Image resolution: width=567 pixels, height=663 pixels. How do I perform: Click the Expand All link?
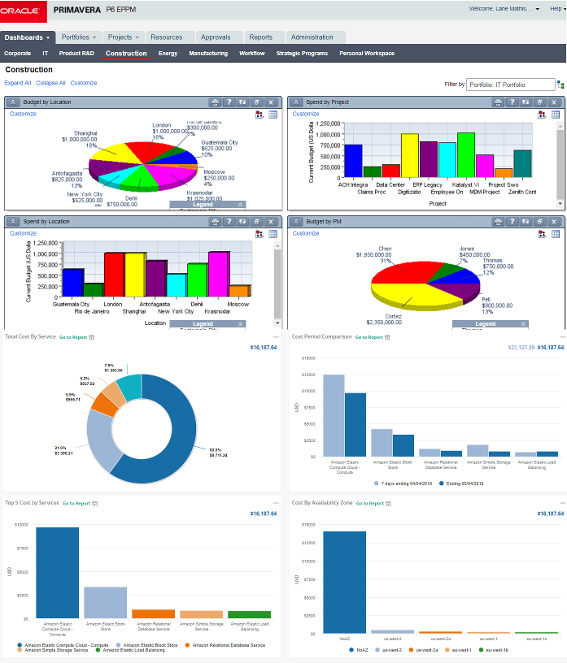[x=18, y=83]
